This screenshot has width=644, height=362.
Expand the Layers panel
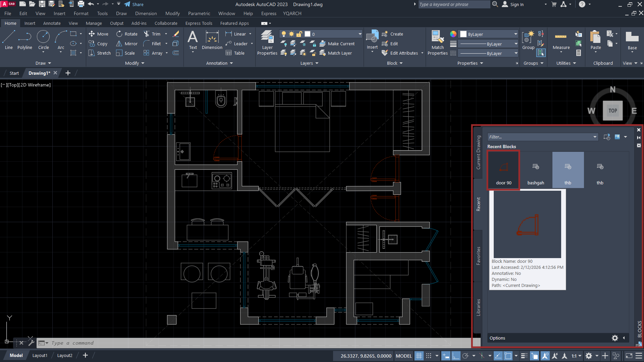pyautogui.click(x=309, y=63)
